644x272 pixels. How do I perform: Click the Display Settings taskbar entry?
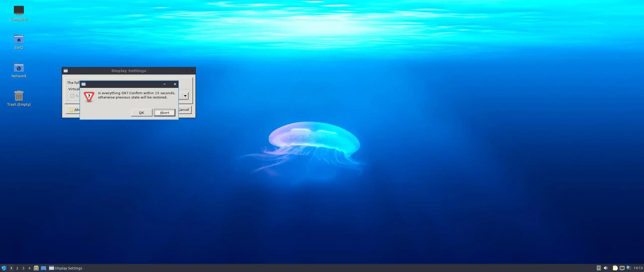[x=66, y=268]
